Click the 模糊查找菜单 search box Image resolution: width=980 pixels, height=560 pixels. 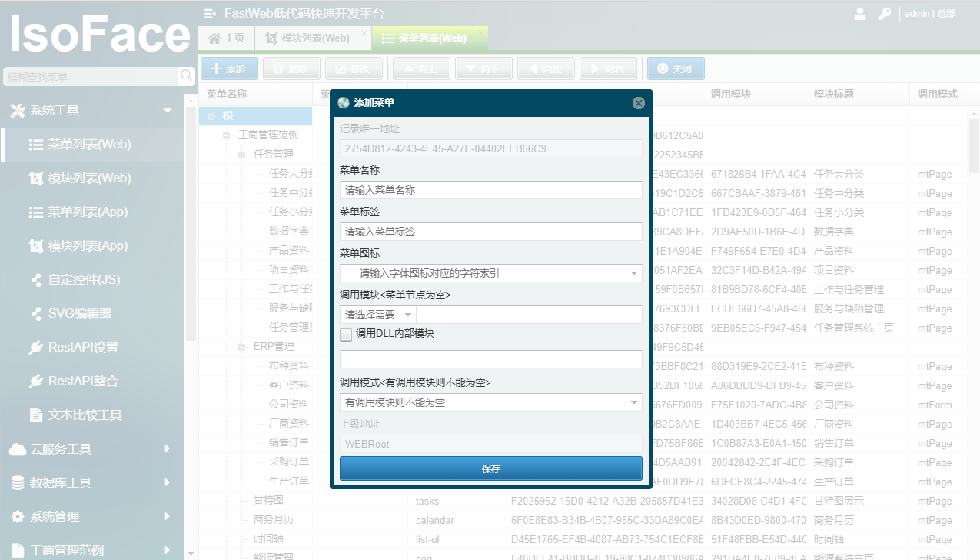pyautogui.click(x=92, y=76)
